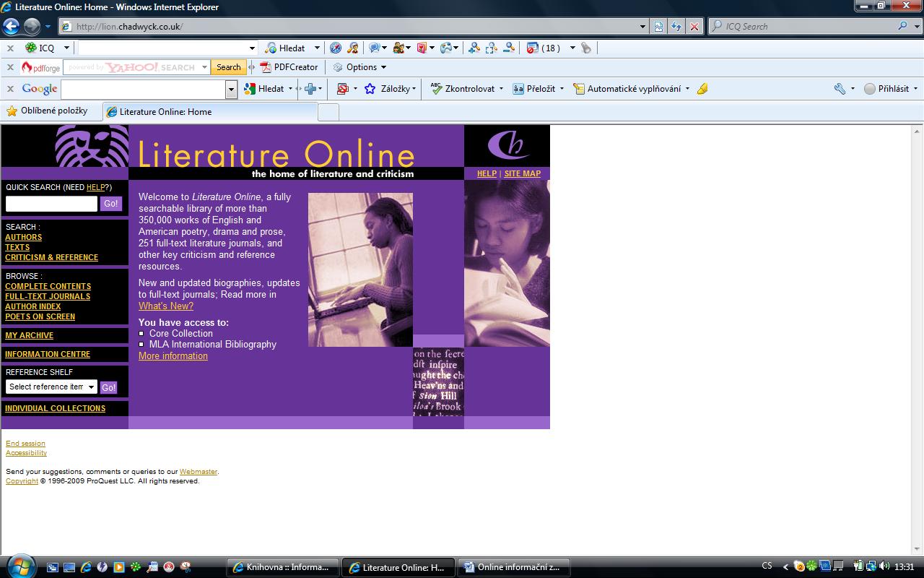Click the red Stop loading icon
924x578 pixels.
tap(694, 27)
